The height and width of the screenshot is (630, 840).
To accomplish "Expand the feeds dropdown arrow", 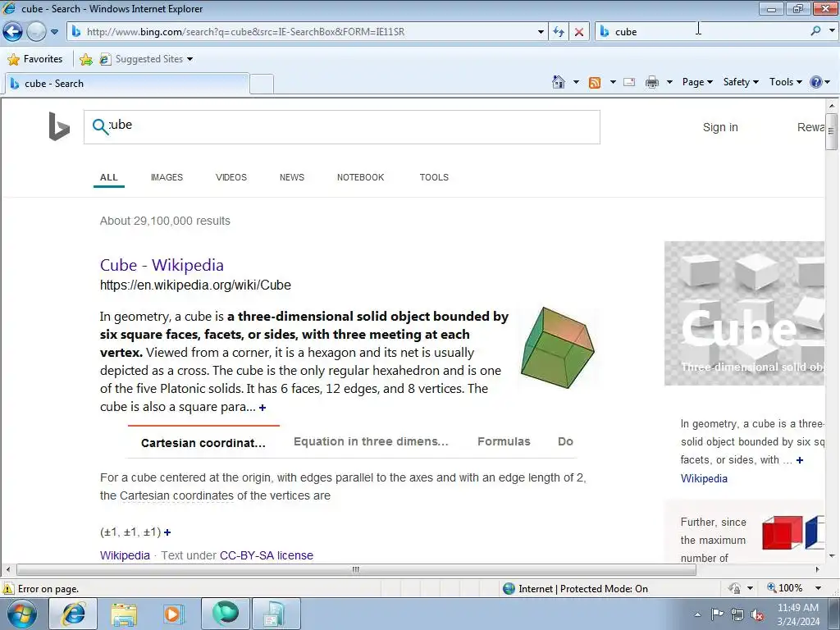I will [613, 82].
